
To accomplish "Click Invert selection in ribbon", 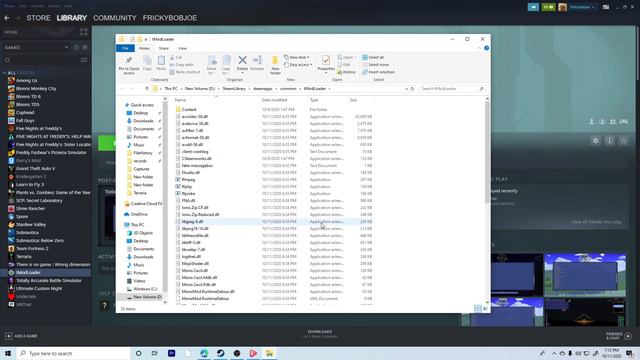I will 378,72.
